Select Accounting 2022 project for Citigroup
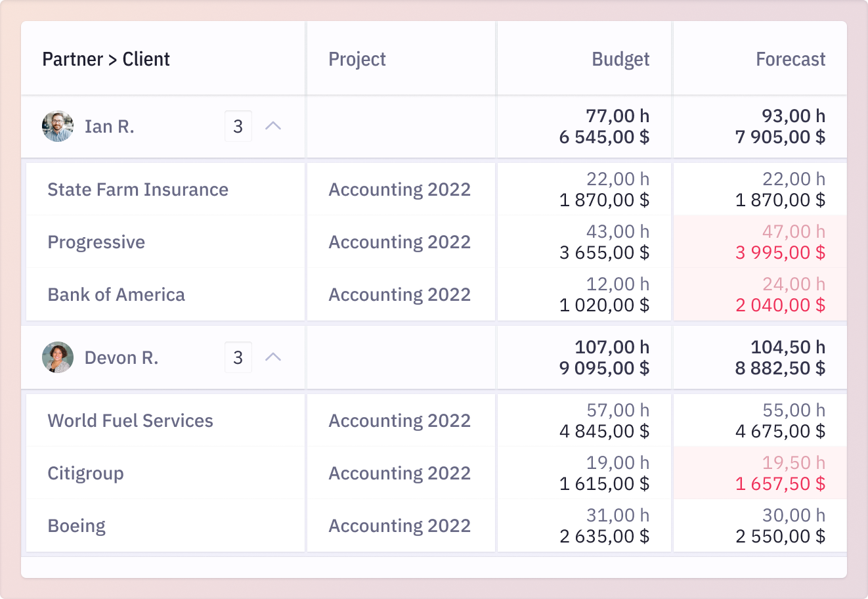Viewport: 868px width, 599px height. point(400,473)
